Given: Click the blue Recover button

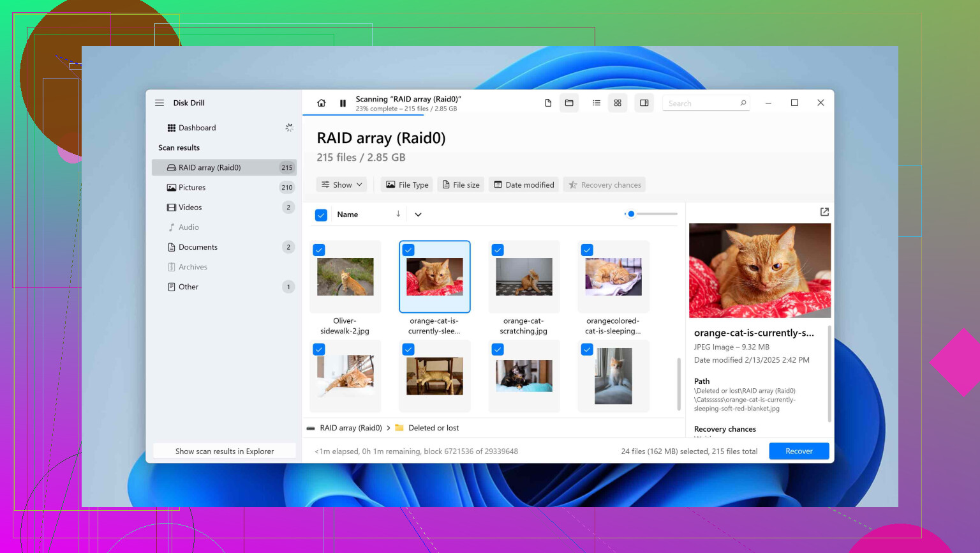Looking at the screenshot, I should point(799,451).
